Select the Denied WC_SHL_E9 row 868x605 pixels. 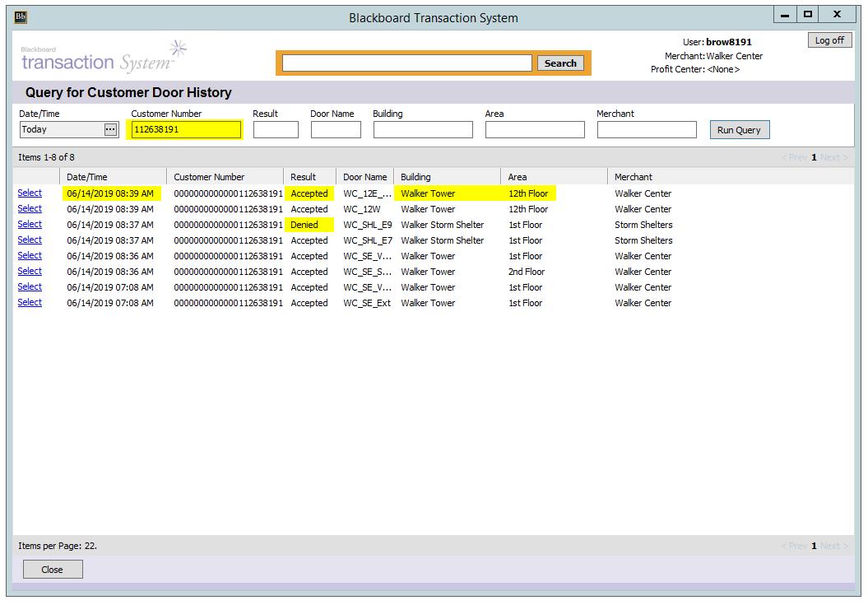tap(30, 224)
